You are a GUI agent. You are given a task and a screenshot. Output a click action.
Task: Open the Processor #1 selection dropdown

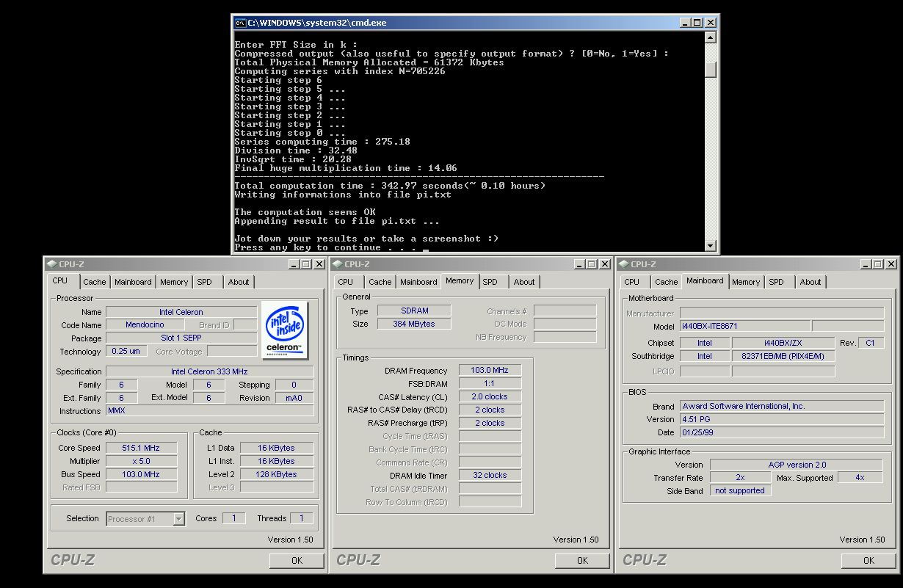(x=178, y=519)
